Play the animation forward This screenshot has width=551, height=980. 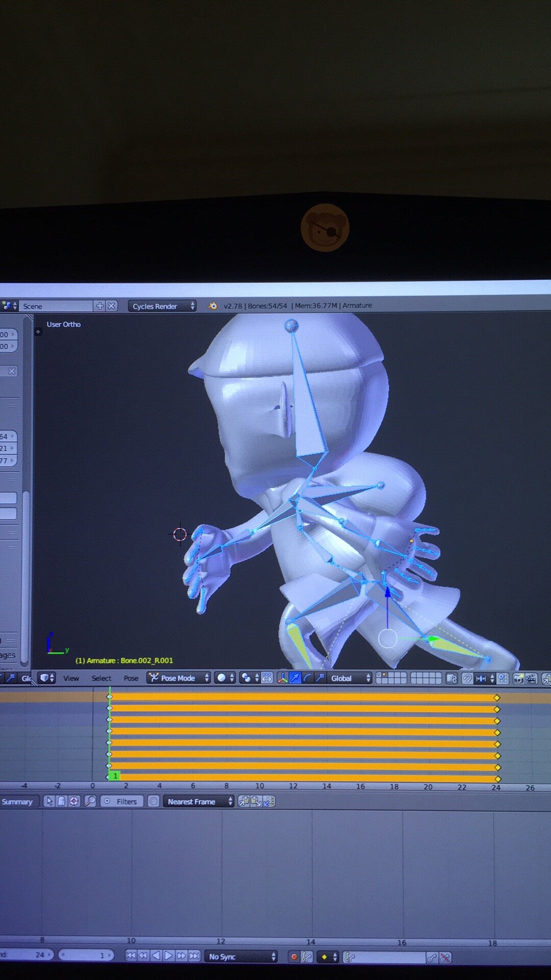click(x=169, y=956)
